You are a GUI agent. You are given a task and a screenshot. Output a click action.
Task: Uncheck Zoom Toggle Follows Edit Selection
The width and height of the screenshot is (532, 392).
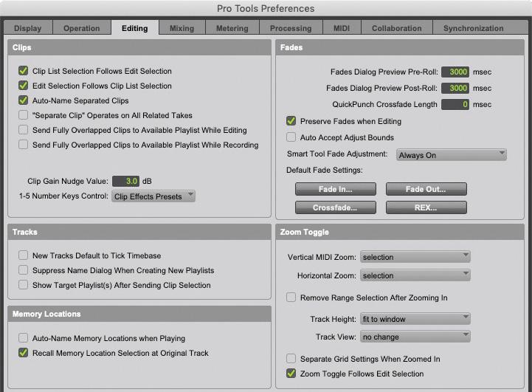point(291,374)
